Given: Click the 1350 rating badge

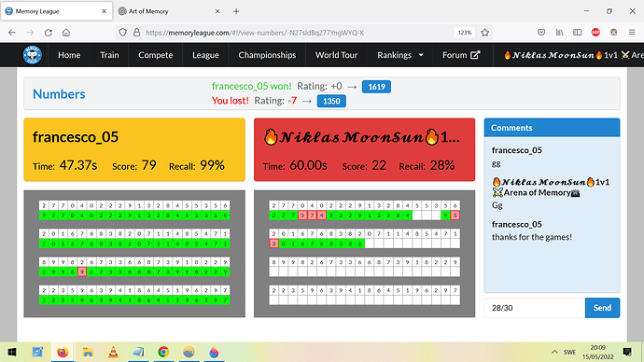Looking at the screenshot, I should pyautogui.click(x=331, y=101).
